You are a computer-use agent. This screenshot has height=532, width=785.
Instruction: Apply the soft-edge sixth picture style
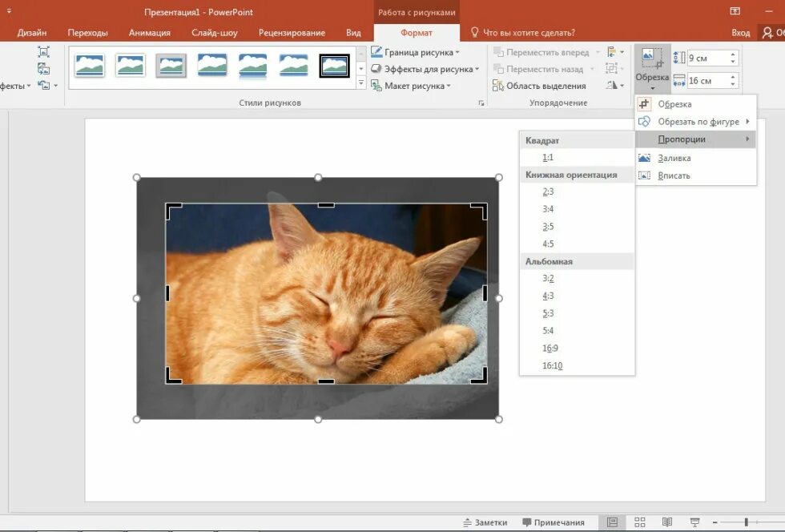[x=293, y=66]
